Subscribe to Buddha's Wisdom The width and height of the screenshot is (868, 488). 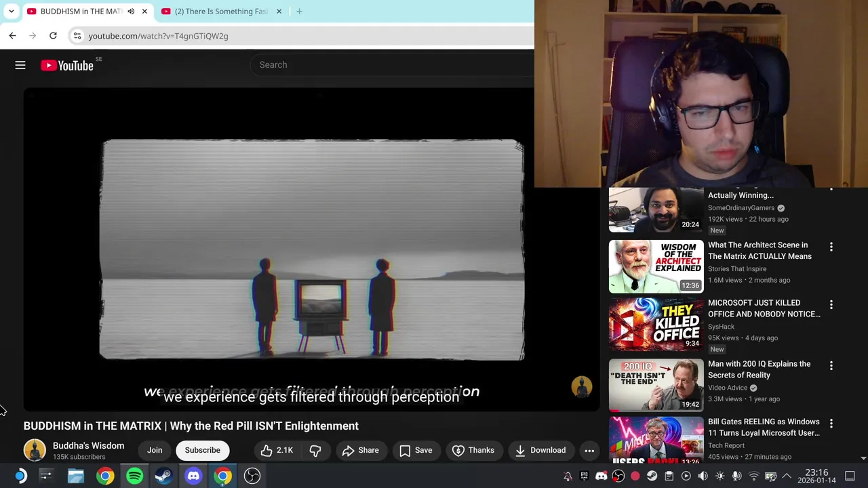click(202, 450)
